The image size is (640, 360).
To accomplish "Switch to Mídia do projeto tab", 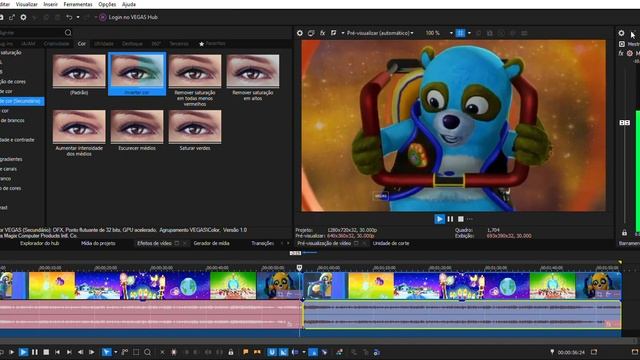I will tap(98, 243).
